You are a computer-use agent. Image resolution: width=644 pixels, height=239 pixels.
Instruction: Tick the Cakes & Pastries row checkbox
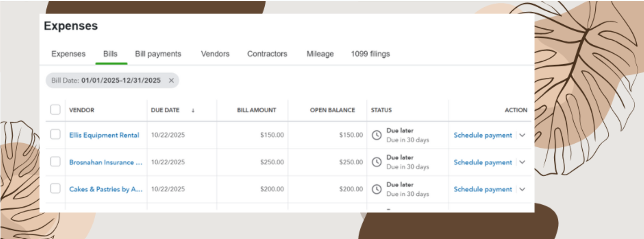point(55,189)
